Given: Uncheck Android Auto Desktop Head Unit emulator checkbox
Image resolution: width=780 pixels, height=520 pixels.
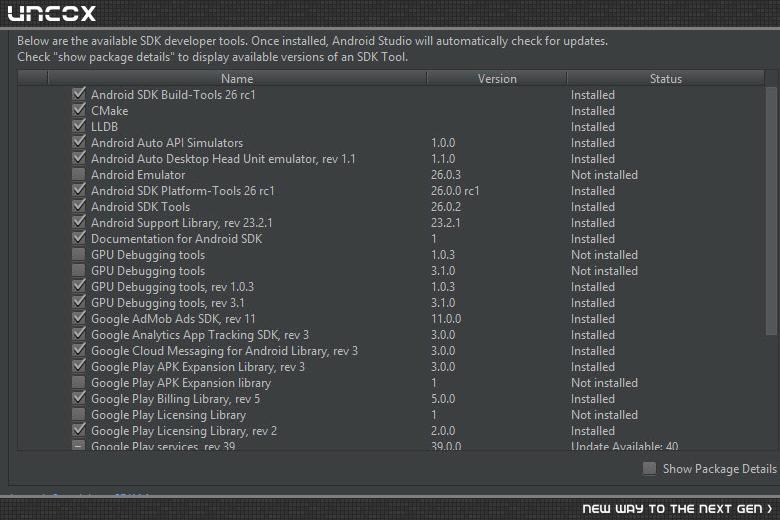Looking at the screenshot, I should pyautogui.click(x=79, y=158).
